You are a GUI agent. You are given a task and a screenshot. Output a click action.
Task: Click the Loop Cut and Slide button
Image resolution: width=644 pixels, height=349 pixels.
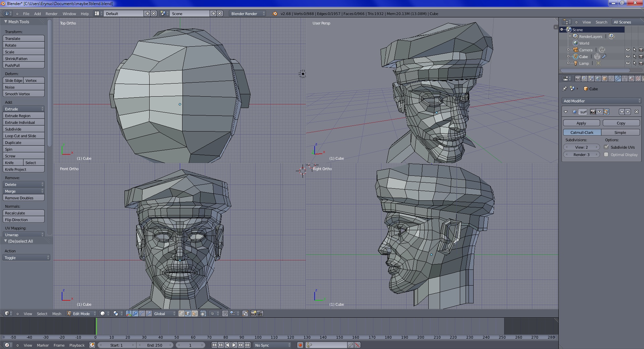[x=23, y=136]
